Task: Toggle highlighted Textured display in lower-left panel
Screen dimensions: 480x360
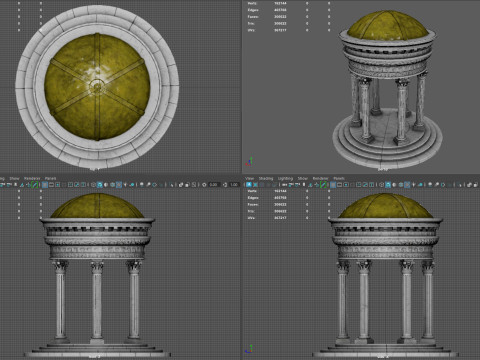Action: pyautogui.click(x=119, y=184)
